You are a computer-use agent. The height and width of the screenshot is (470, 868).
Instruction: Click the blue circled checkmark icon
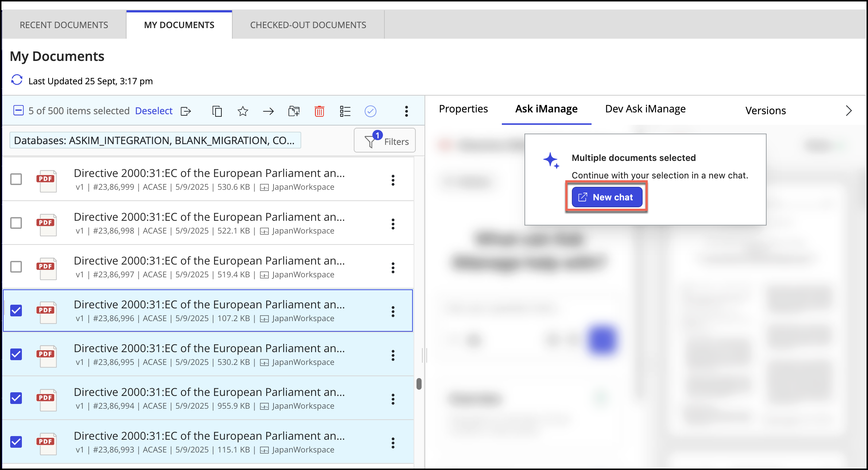370,111
